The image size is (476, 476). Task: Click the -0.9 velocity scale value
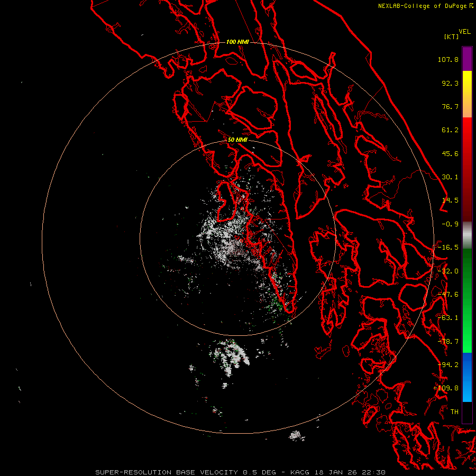[x=450, y=224]
